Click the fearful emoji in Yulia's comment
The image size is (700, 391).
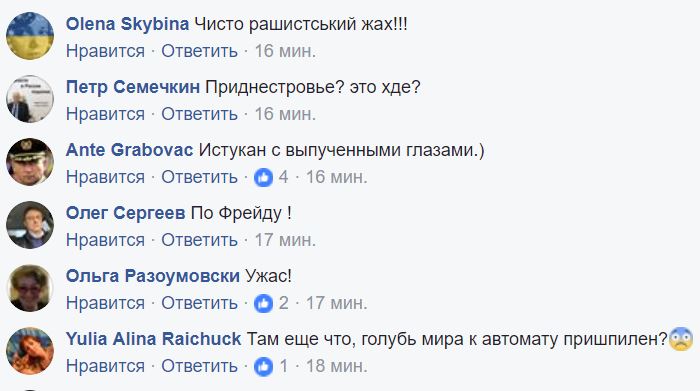[x=681, y=339]
